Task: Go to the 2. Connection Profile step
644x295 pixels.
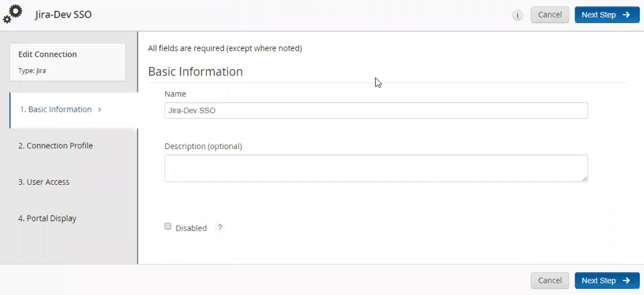Action: (55, 146)
